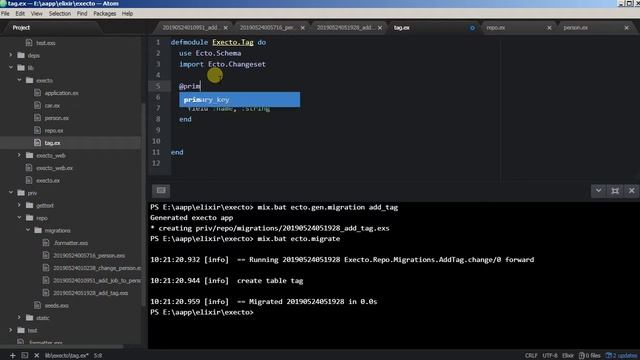
Task: Expand the deps folder chevron
Action: [11, 55]
